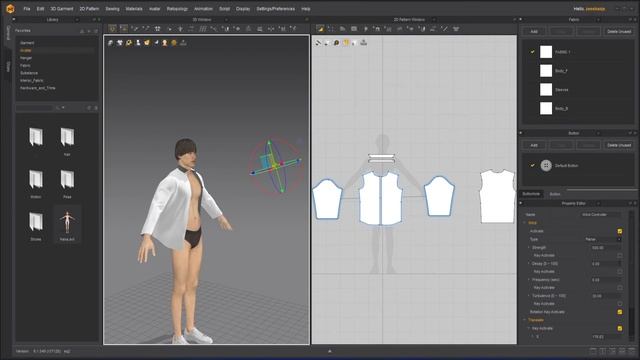This screenshot has width=640, height=360.
Task: Toggle Rotation Key Activate checkbox
Action: coord(620,312)
